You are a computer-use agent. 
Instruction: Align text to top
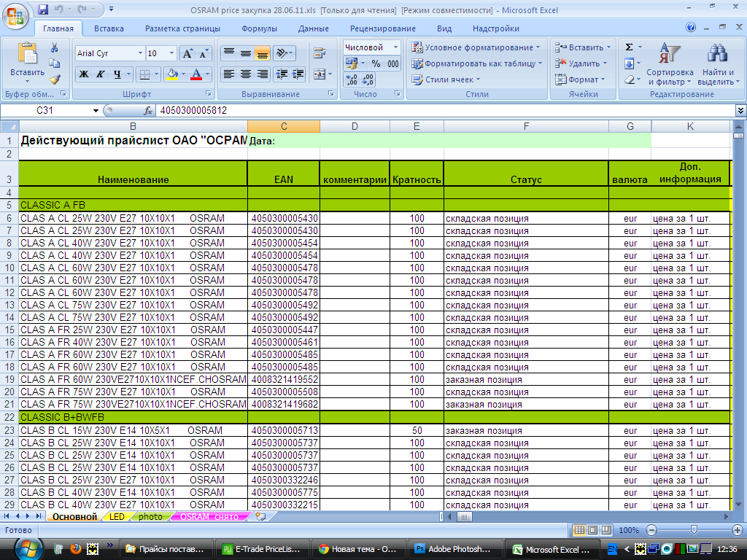tap(228, 53)
